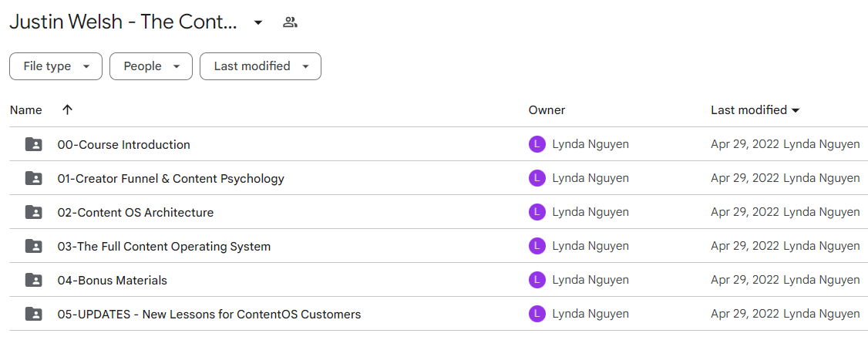This screenshot has height=340, width=868.
Task: Click owner avatar in 03-The Full Content row
Action: [537, 246]
